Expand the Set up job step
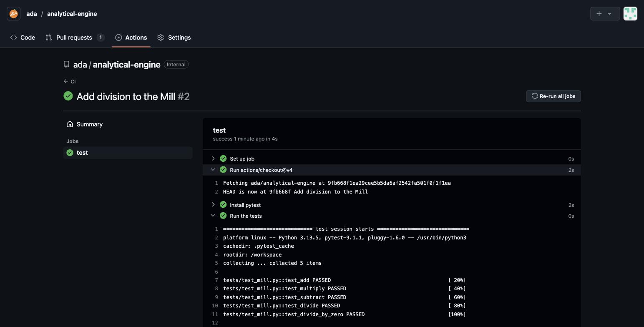The width and height of the screenshot is (644, 327). coord(213,158)
